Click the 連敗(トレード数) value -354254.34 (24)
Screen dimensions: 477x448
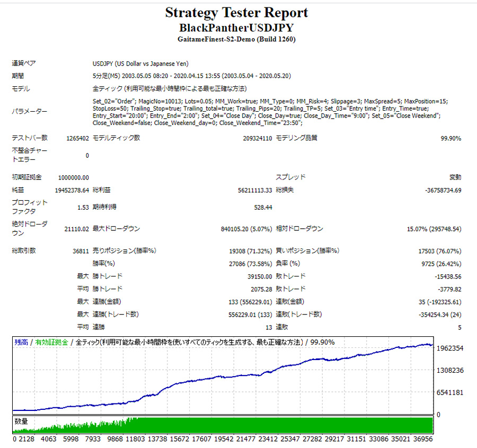440,315
